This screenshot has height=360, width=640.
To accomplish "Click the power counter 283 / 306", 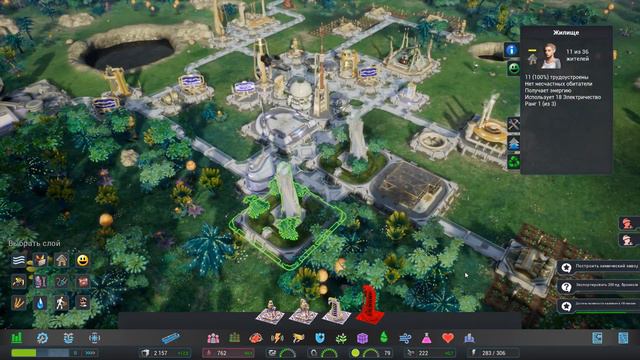I will [x=493, y=353].
